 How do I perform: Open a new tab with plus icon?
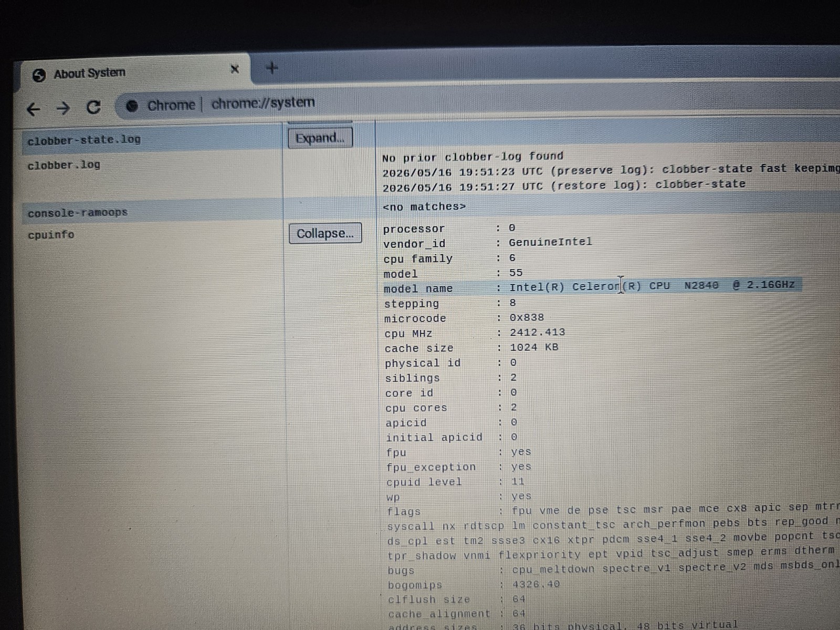pos(272,68)
